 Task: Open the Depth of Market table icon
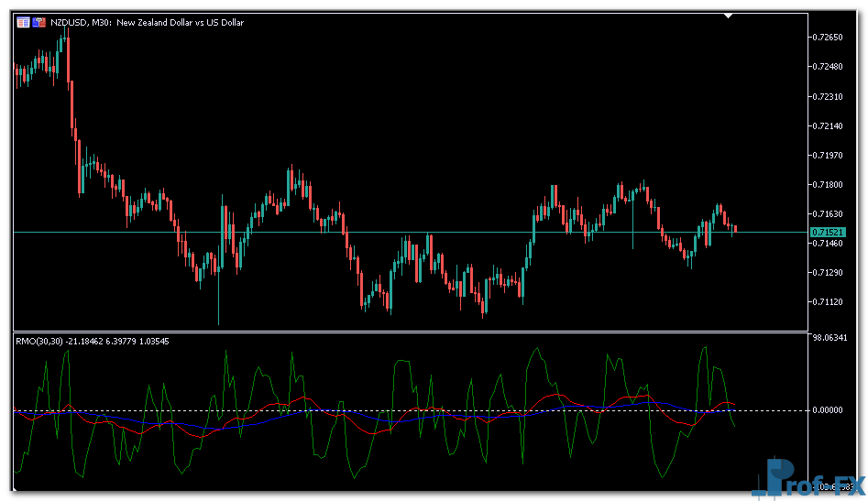23,22
